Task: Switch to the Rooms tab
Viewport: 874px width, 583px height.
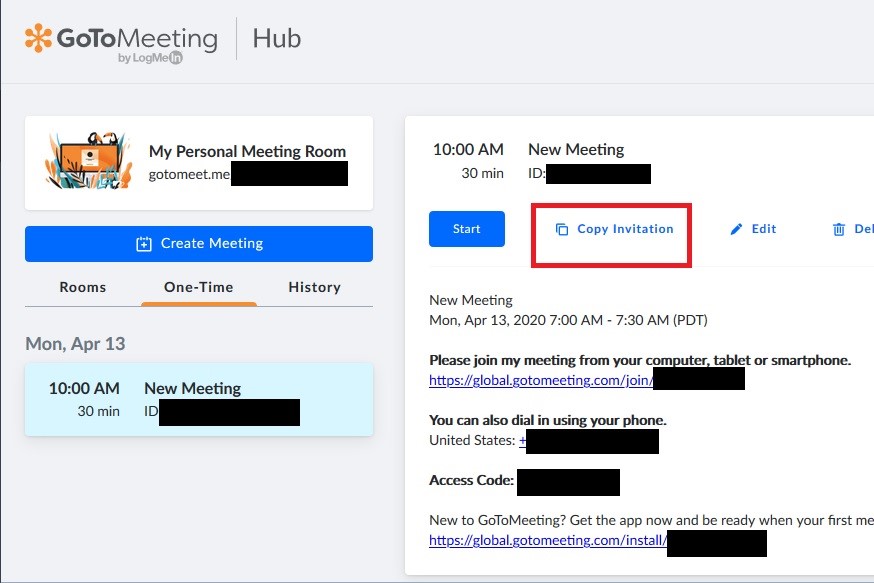Action: point(83,287)
